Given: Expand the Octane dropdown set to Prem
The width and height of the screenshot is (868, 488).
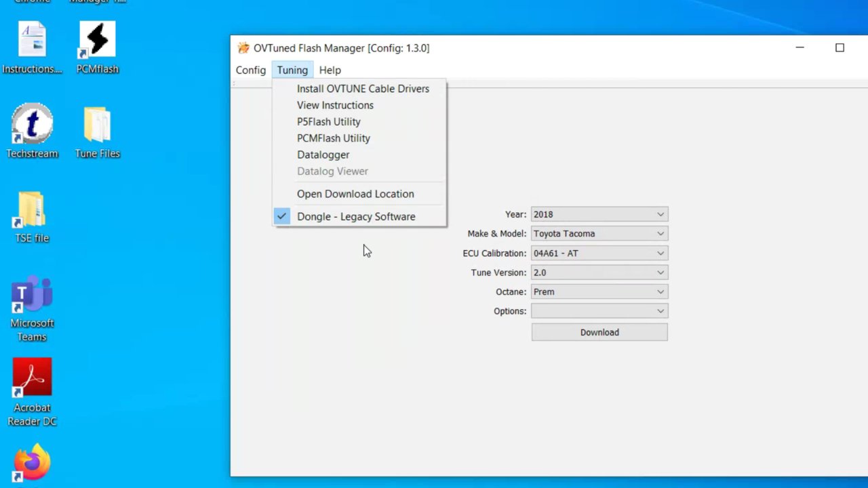Looking at the screenshot, I should [599, 291].
